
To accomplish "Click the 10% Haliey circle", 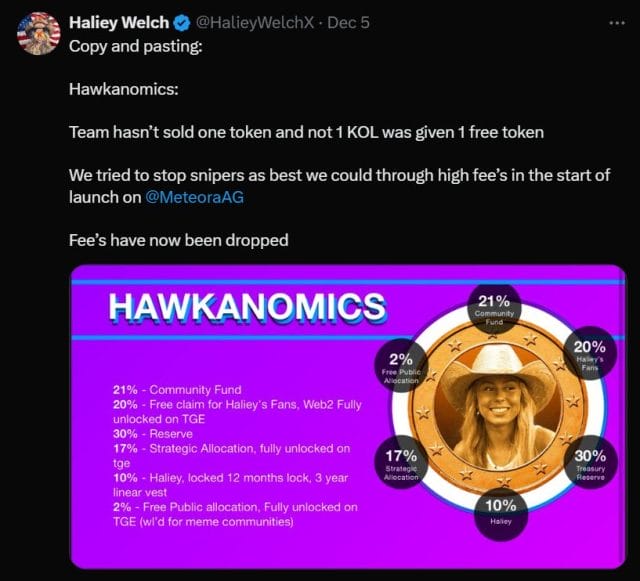I will tap(501, 513).
